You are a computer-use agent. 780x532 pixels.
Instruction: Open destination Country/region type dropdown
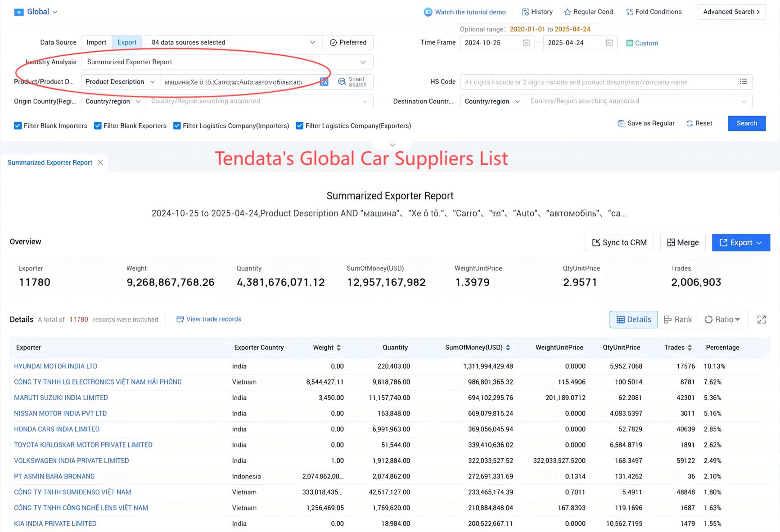tap(492, 101)
